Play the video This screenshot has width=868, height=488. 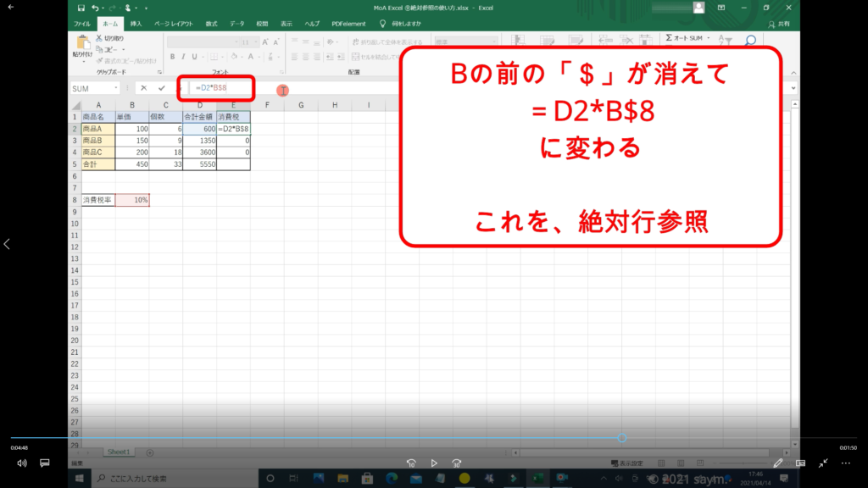pyautogui.click(x=434, y=463)
